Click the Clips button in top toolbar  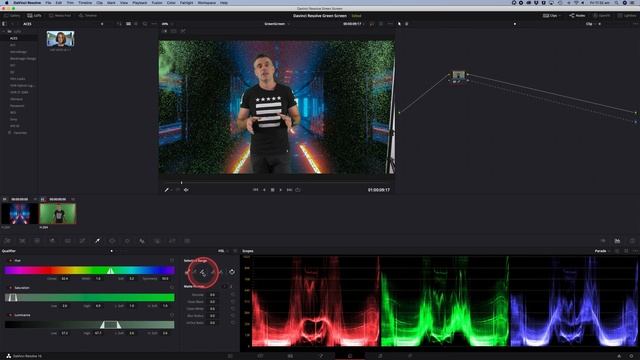tap(549, 16)
